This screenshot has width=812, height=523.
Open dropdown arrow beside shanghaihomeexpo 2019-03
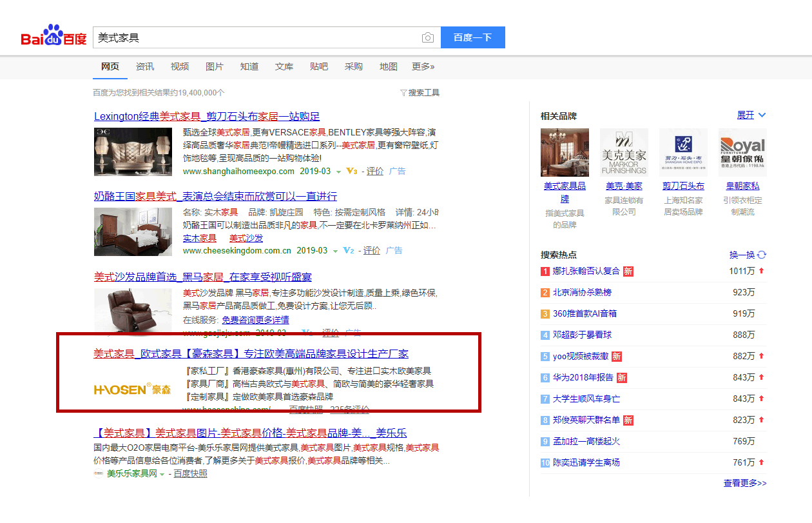click(x=338, y=172)
